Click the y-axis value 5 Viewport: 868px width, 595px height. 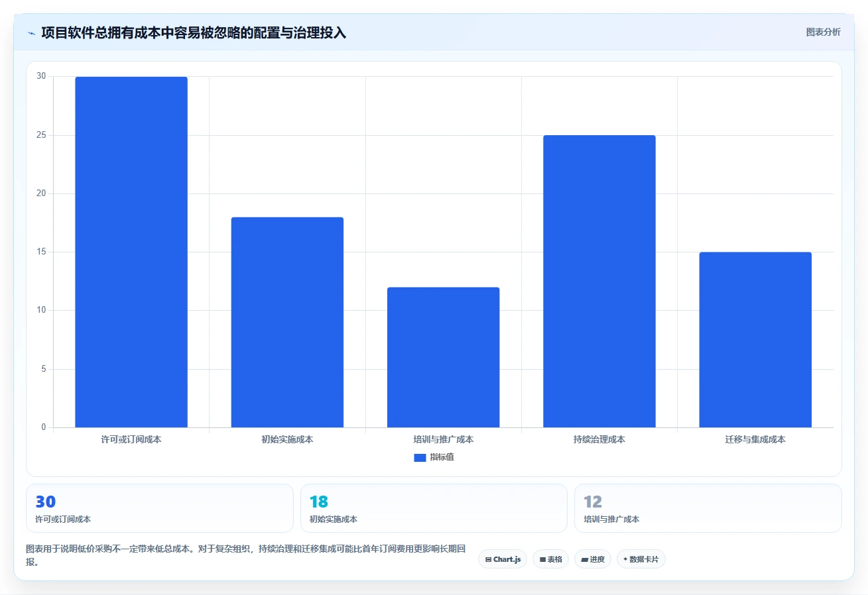coord(44,369)
